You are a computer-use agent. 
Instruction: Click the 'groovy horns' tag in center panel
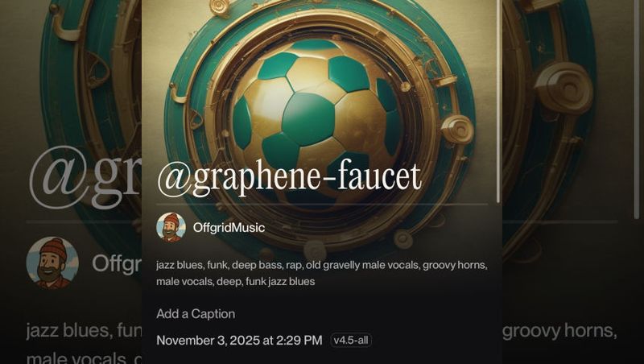tap(454, 265)
